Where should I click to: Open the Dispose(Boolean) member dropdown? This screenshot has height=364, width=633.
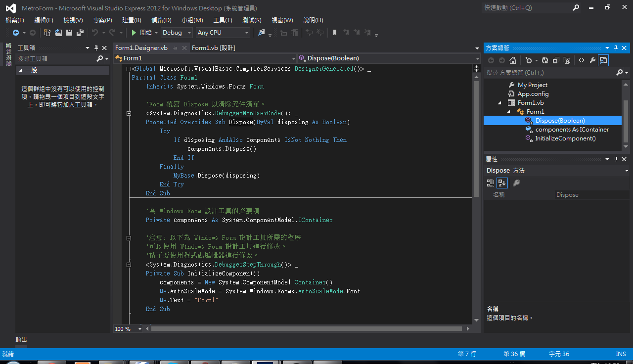[388, 58]
